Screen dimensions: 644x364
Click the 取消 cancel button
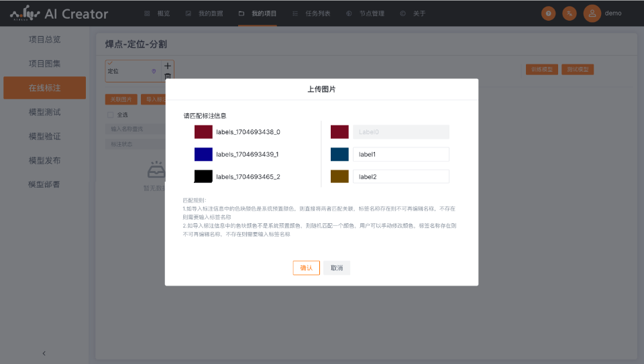(x=336, y=267)
